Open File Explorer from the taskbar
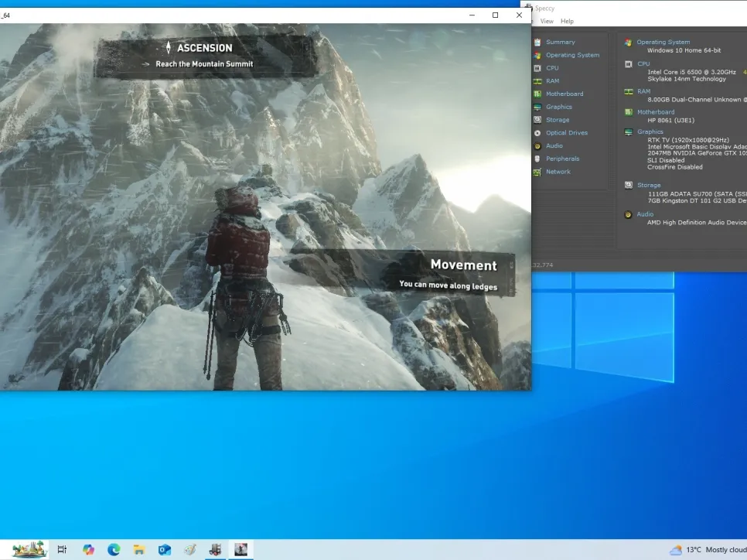The width and height of the screenshot is (747, 560). 138,549
